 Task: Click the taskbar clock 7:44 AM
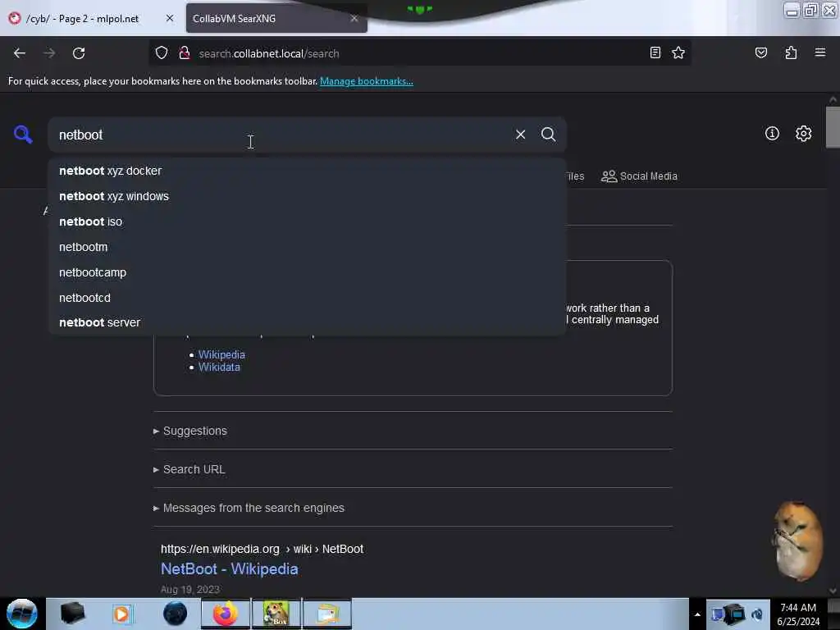pos(798,608)
